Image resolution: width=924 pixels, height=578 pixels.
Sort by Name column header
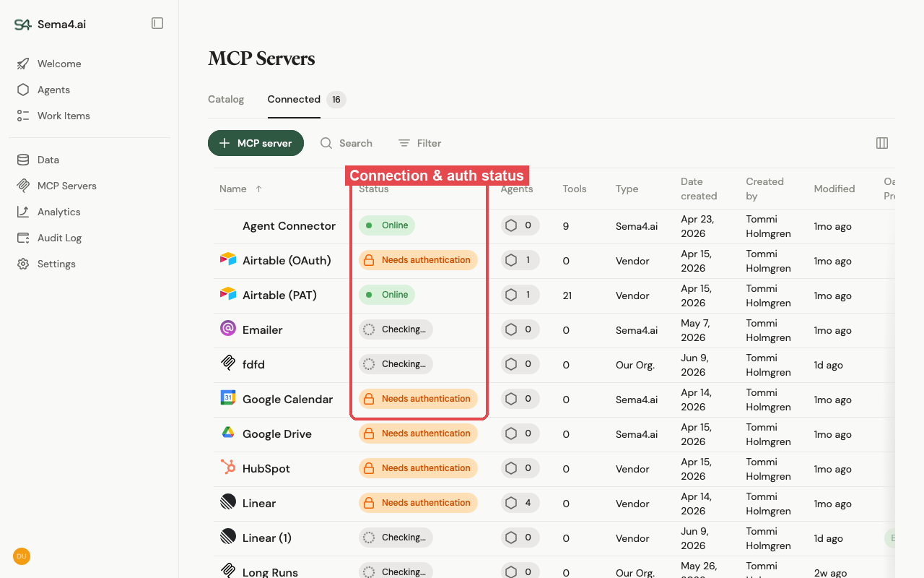coord(240,189)
